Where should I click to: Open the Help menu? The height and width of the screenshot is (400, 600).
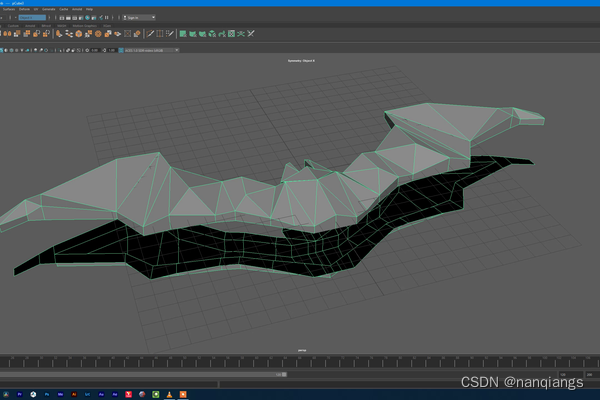tap(89, 9)
